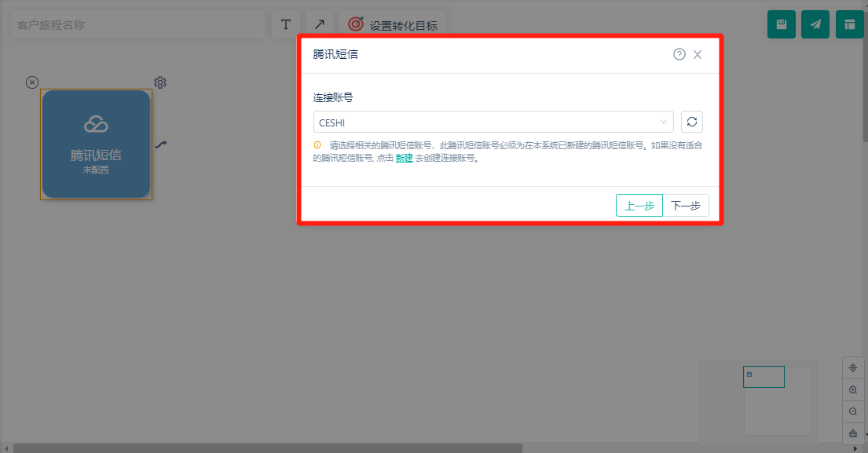Focus the 客户旅程名称 name field
868x453 pixels.
(x=137, y=25)
